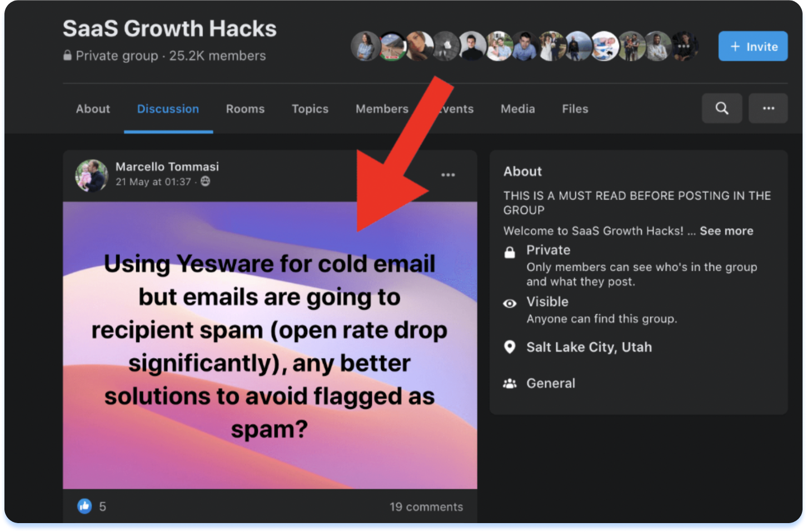
Task: Go to the Files tab
Action: coord(575,109)
